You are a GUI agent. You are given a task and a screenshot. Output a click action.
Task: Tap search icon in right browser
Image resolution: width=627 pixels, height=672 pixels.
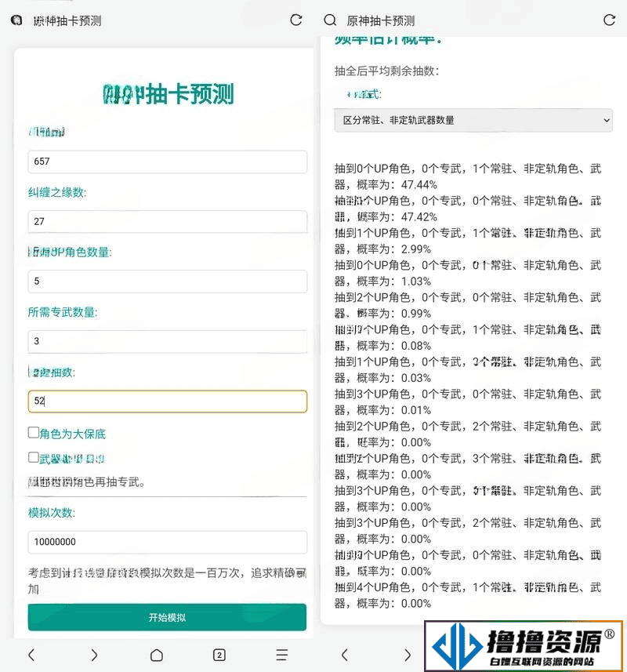[x=330, y=20]
